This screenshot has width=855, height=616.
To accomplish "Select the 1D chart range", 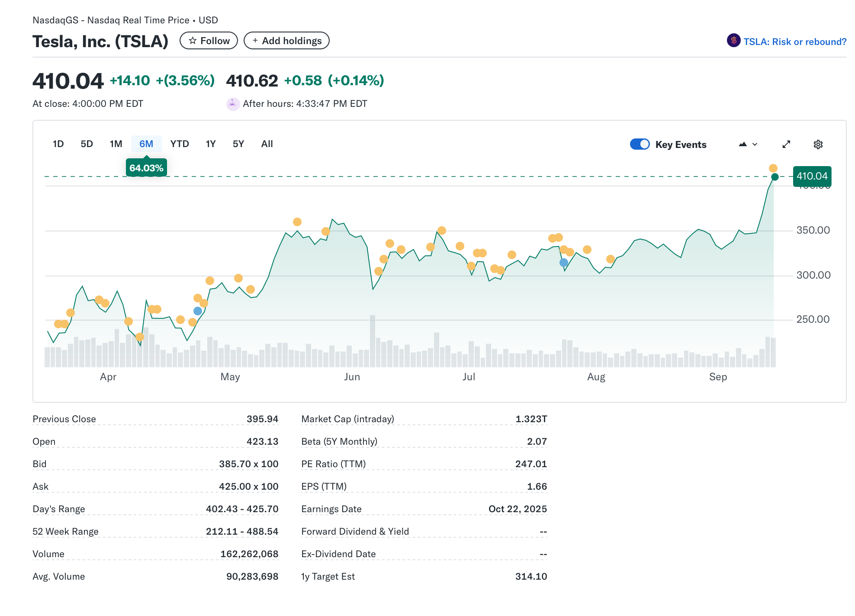I will [x=58, y=144].
